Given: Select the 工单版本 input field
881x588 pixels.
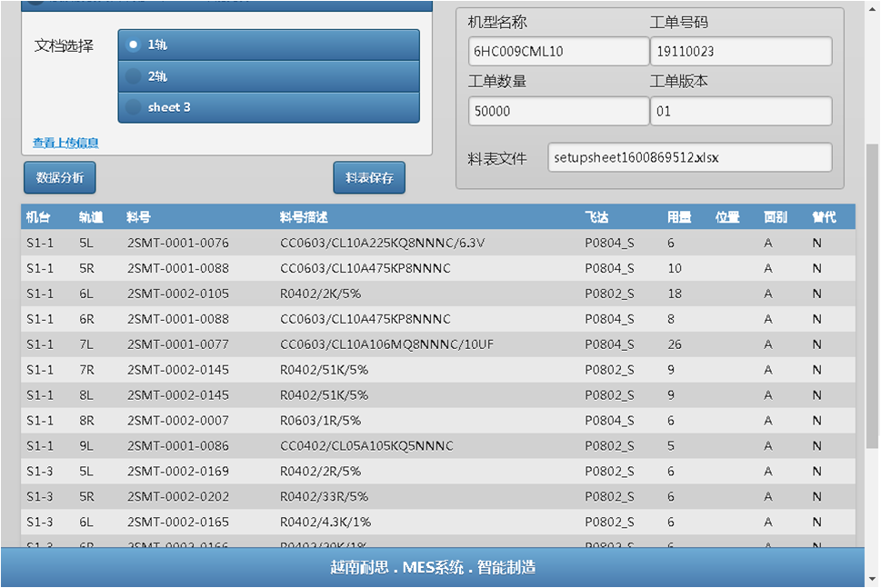Looking at the screenshot, I should pyautogui.click(x=740, y=112).
